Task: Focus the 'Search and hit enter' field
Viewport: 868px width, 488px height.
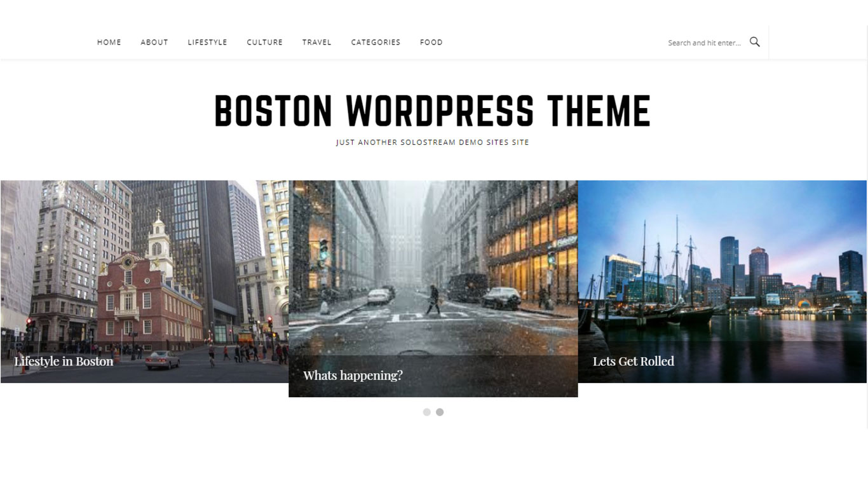Action: pos(704,43)
